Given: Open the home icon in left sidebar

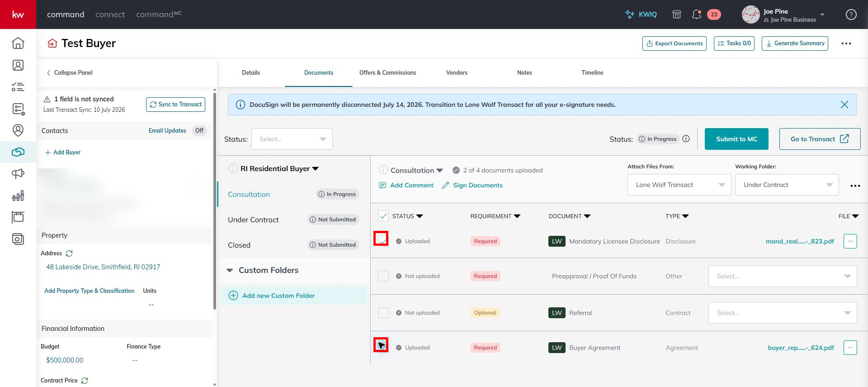Looking at the screenshot, I should (x=18, y=43).
